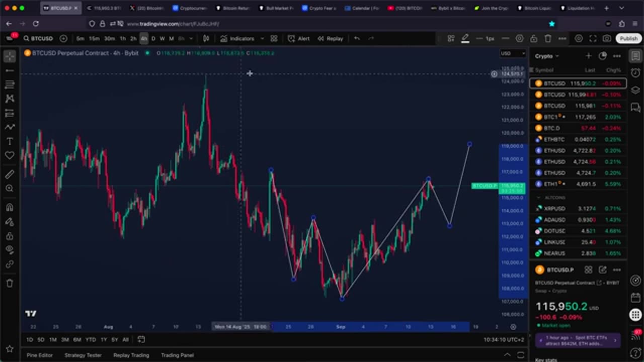Open the Replay Trading tab
Image resolution: width=644 pixels, height=362 pixels.
coord(131,355)
